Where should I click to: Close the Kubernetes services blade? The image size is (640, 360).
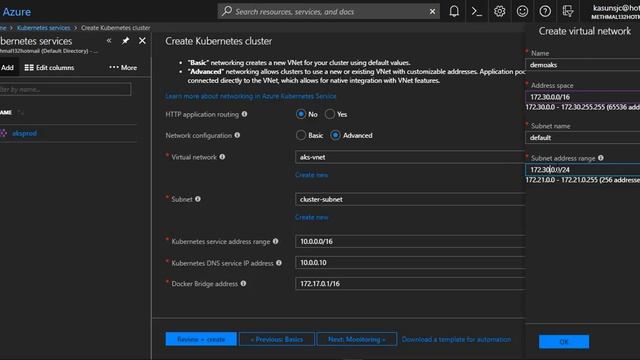pos(142,40)
